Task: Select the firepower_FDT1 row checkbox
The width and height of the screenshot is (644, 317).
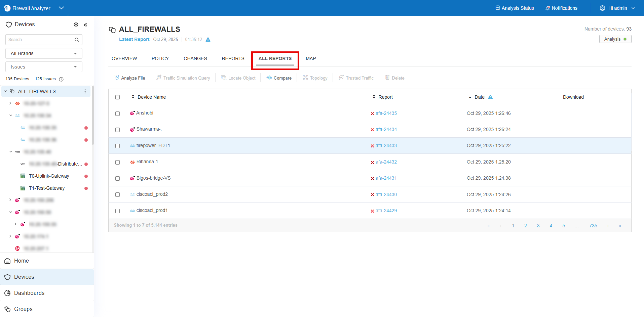Action: [117, 146]
